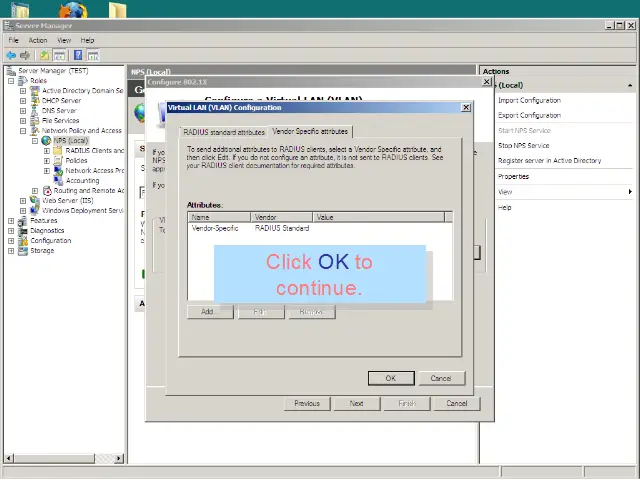
Task: Click Register server in Active Directory
Action: (549, 161)
